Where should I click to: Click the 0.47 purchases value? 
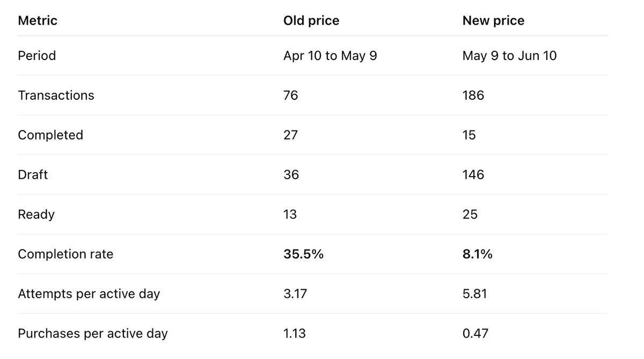[x=475, y=333]
